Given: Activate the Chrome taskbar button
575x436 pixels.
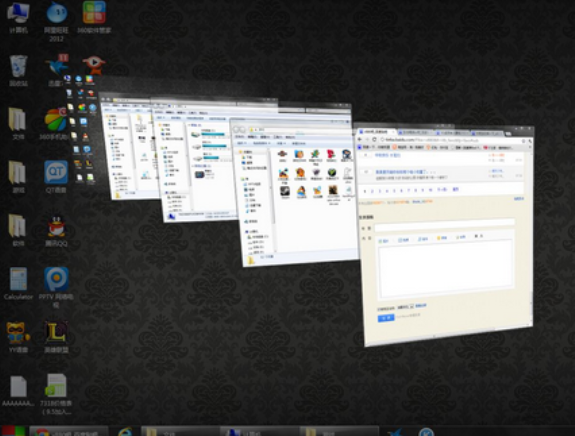Looking at the screenshot, I should [x=69, y=432].
